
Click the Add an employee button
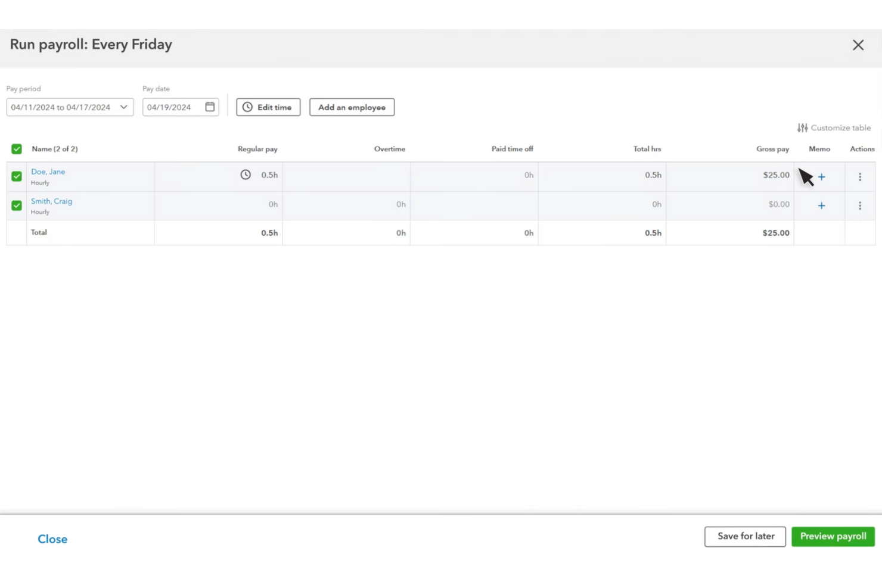352,107
